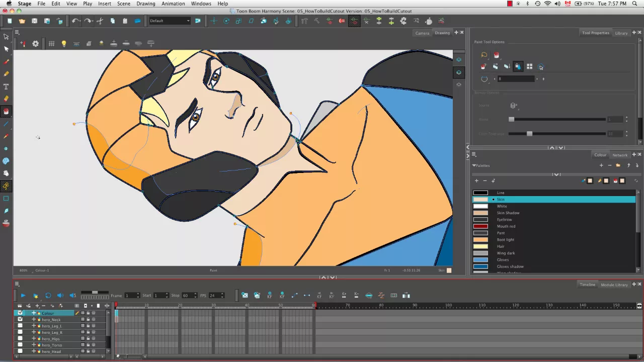
Task: Expand the hero_Torso layer plus icon
Action: (34, 345)
